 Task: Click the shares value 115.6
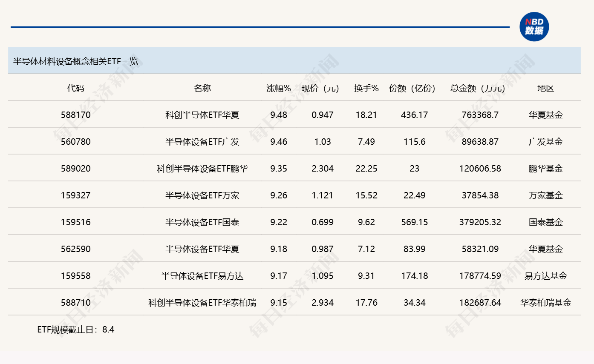click(415, 142)
